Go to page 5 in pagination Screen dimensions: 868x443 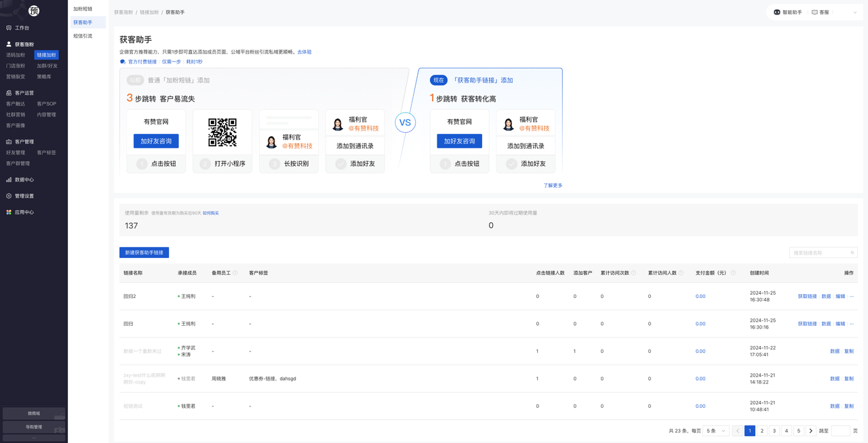pos(799,431)
